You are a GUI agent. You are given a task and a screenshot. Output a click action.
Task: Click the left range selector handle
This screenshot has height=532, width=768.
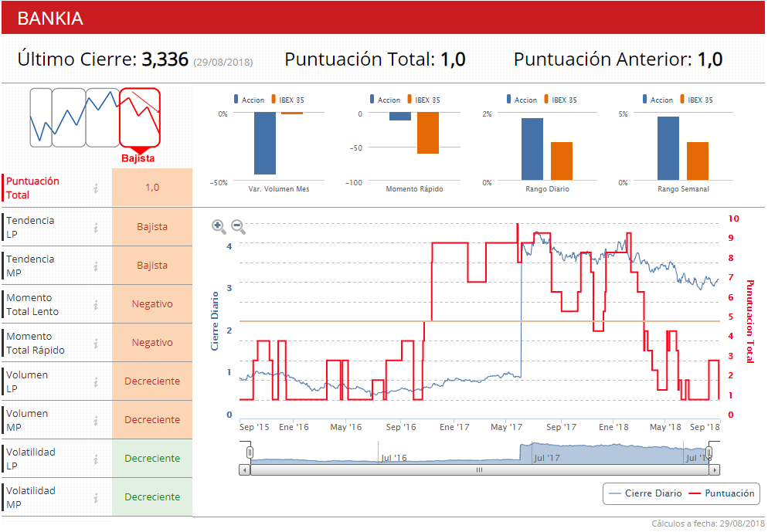point(250,452)
